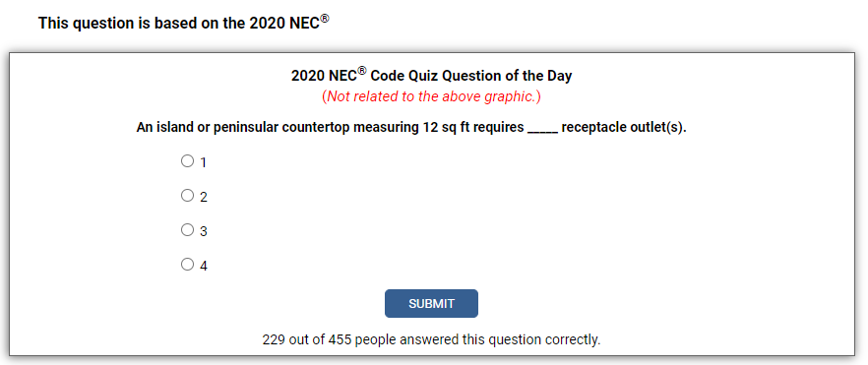This screenshot has width=868, height=365.
Task: Click the red "Not related to the above graphic" note
Action: 431,96
